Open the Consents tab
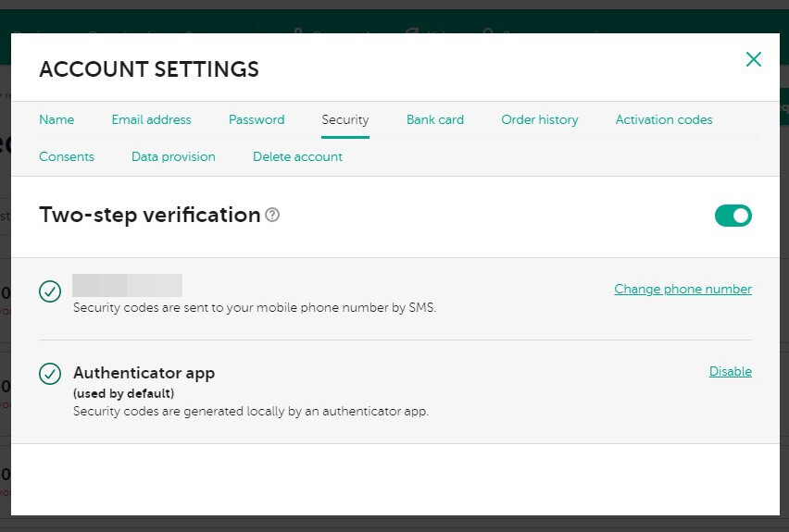 tap(67, 156)
